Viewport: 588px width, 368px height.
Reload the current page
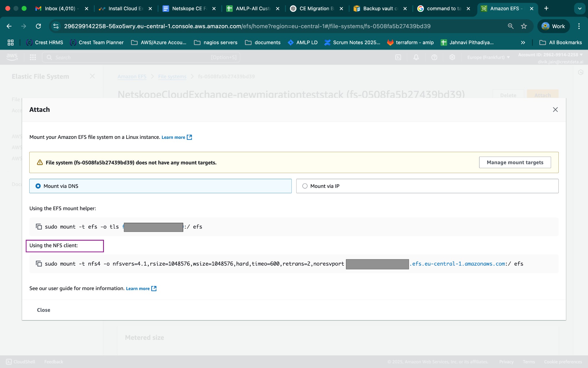point(38,26)
